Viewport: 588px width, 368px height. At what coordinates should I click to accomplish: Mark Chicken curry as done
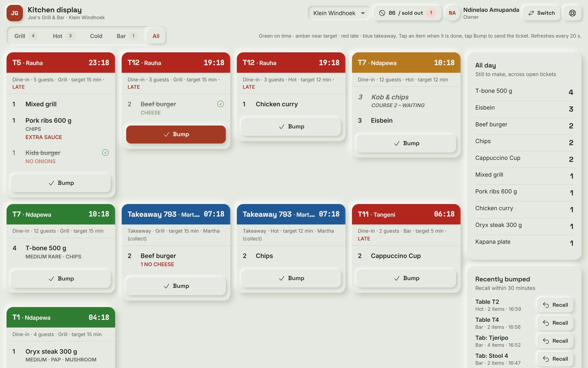[291, 104]
